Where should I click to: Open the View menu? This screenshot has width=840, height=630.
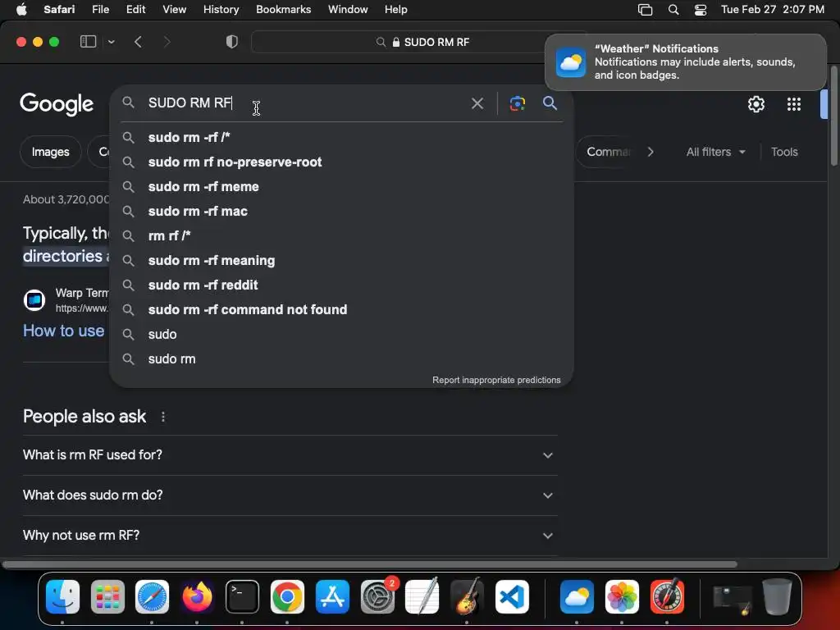[174, 10]
